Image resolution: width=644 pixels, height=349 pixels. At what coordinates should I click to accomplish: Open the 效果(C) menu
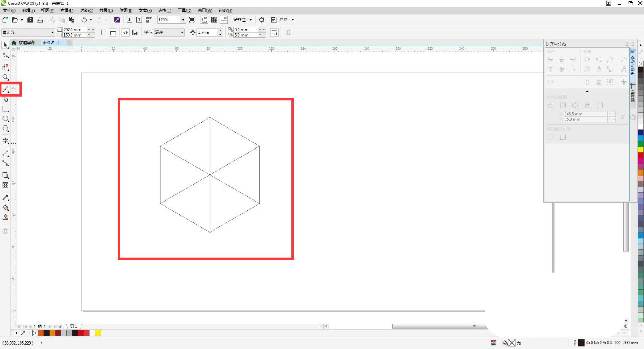(106, 10)
